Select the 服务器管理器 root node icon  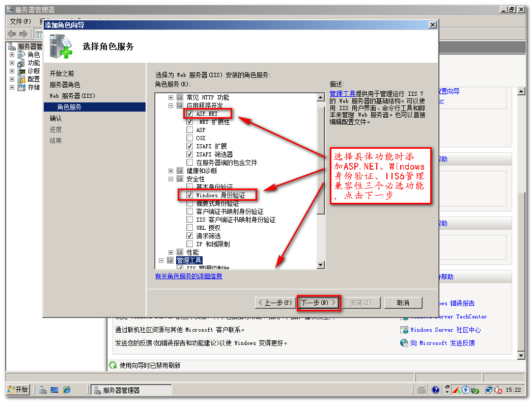12,46
